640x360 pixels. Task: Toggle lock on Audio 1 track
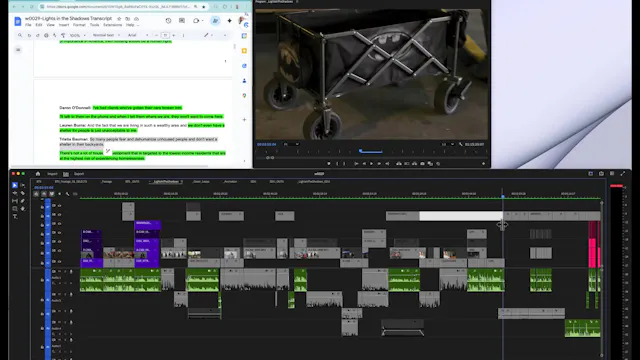click(42, 280)
